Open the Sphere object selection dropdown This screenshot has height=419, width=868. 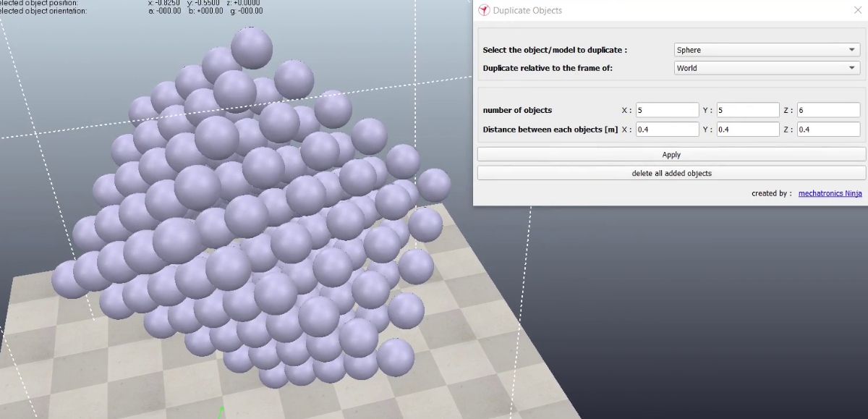[x=766, y=50]
